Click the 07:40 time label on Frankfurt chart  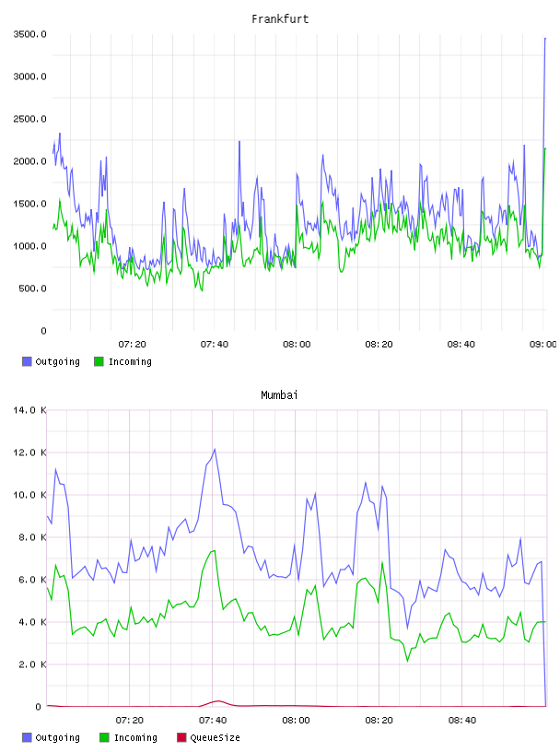click(x=215, y=345)
